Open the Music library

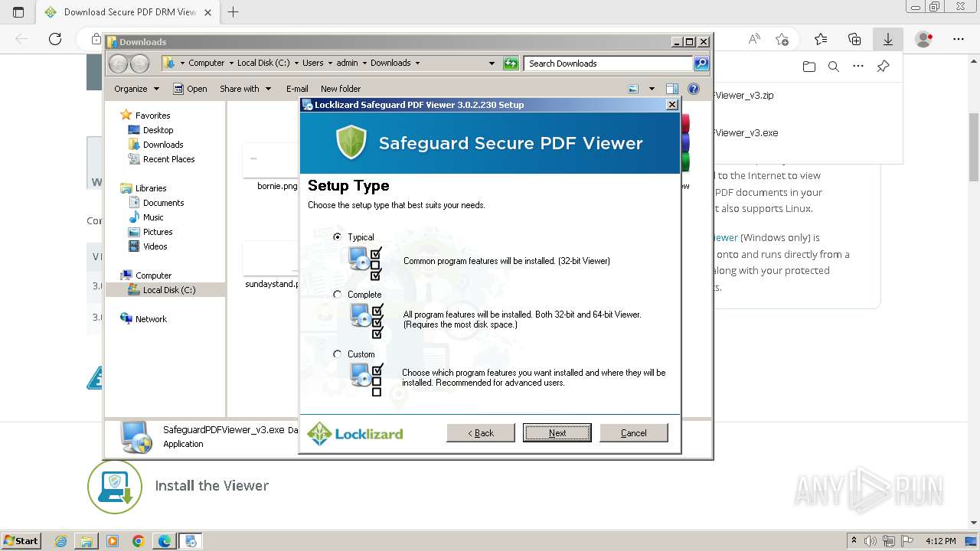tap(153, 217)
